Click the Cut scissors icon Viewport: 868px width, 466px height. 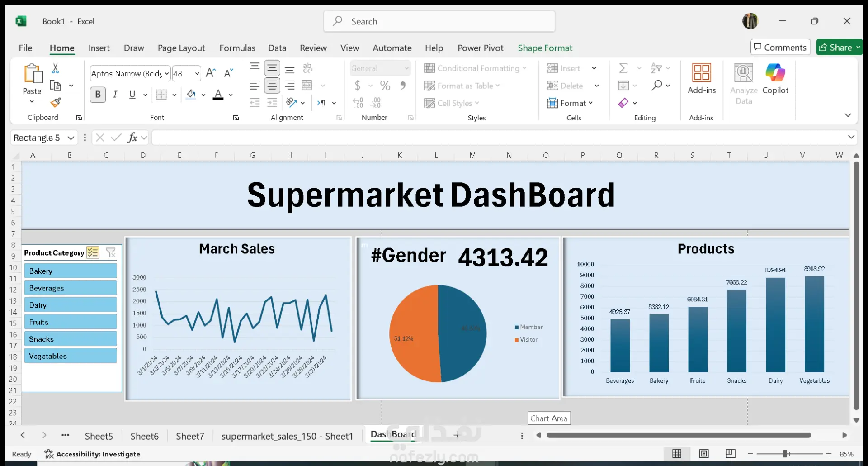tap(55, 68)
